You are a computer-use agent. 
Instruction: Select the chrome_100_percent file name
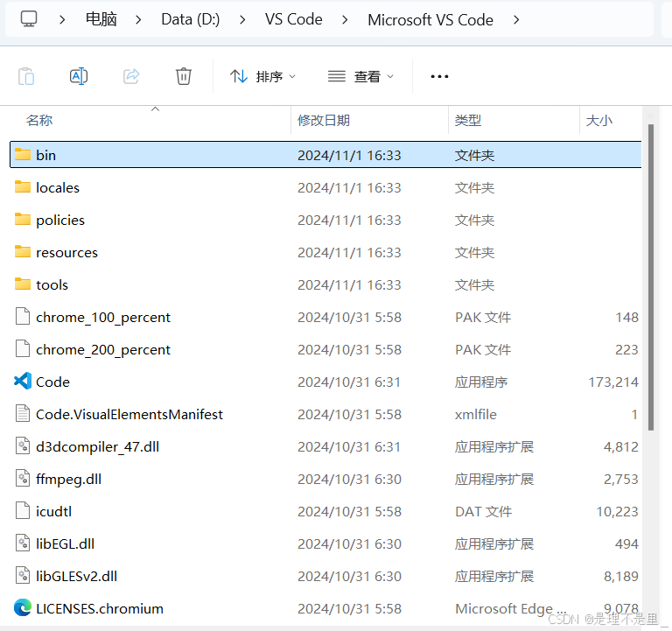coord(103,318)
